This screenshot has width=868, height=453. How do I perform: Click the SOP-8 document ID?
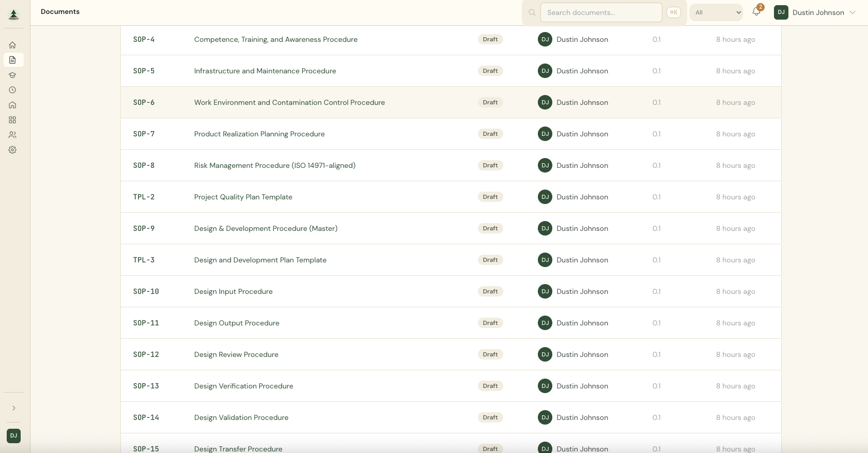coord(144,165)
